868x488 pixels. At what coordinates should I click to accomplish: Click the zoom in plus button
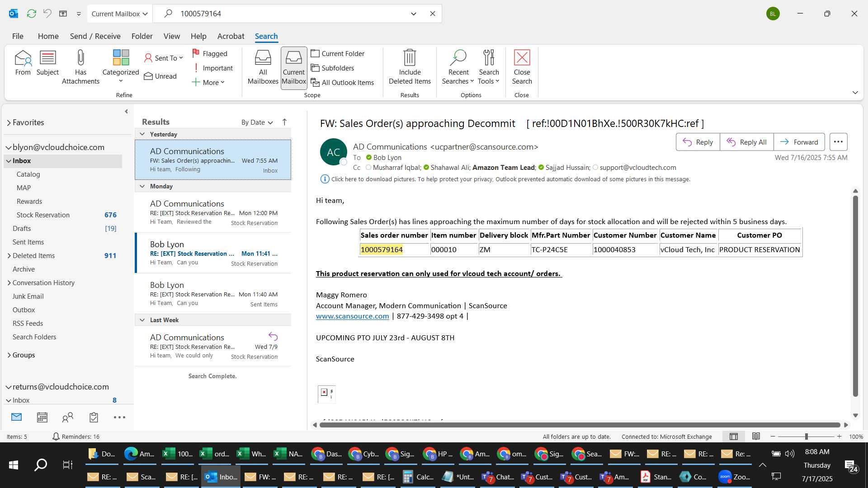839,436
